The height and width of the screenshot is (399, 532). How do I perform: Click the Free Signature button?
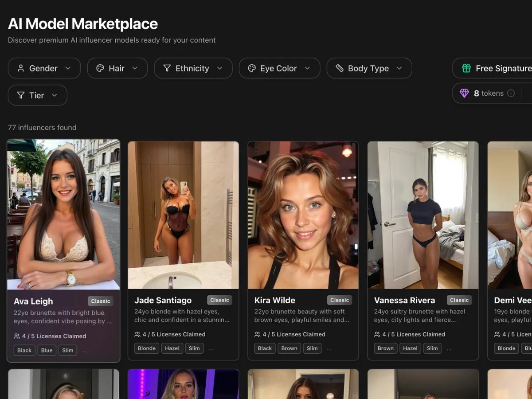[497, 68]
